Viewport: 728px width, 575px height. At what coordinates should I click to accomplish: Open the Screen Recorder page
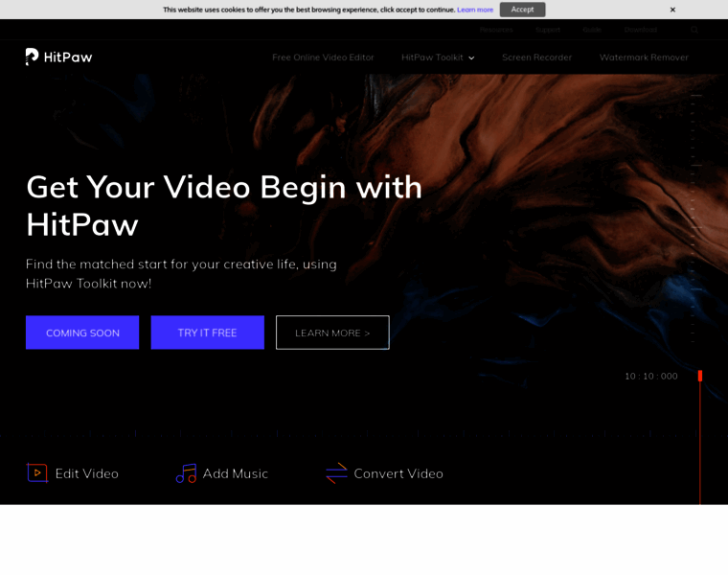pyautogui.click(x=536, y=57)
